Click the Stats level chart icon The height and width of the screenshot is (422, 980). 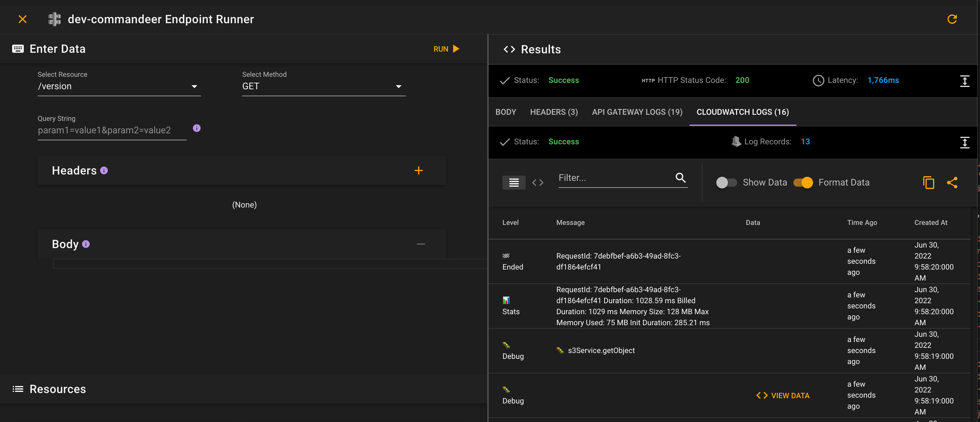(x=506, y=300)
